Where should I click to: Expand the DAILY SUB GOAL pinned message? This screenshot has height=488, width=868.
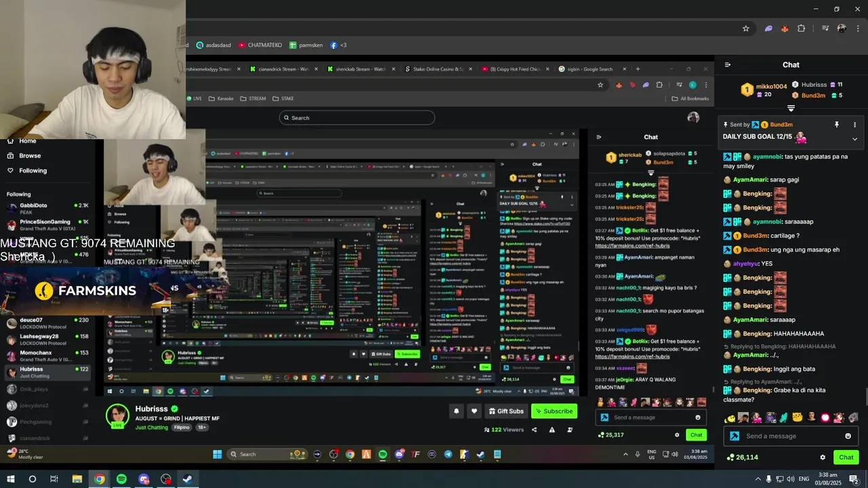[854, 138]
